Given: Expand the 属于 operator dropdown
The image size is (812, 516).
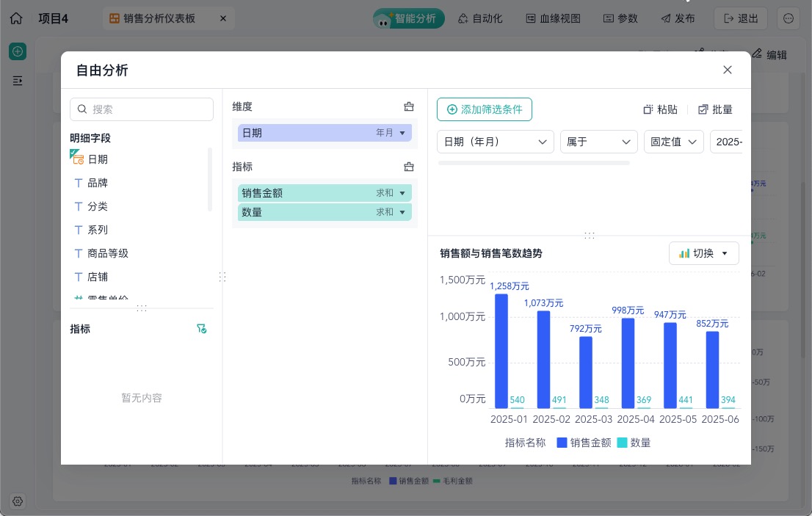Looking at the screenshot, I should pos(598,142).
